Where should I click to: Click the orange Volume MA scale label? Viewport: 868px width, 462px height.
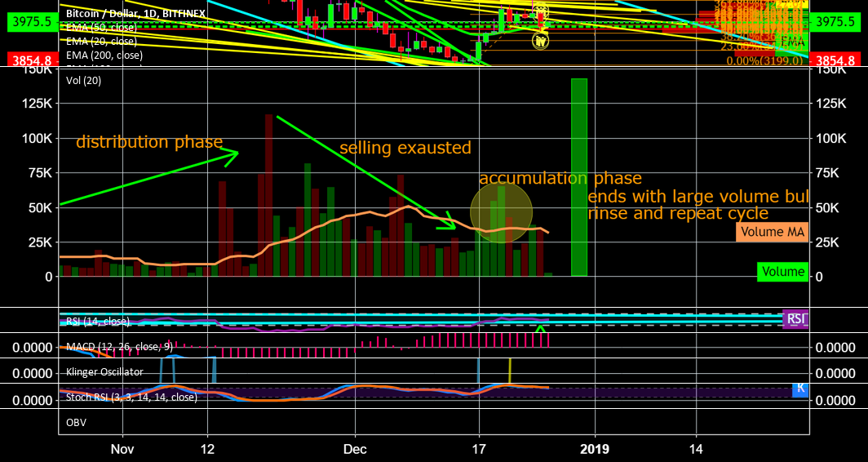click(x=772, y=232)
